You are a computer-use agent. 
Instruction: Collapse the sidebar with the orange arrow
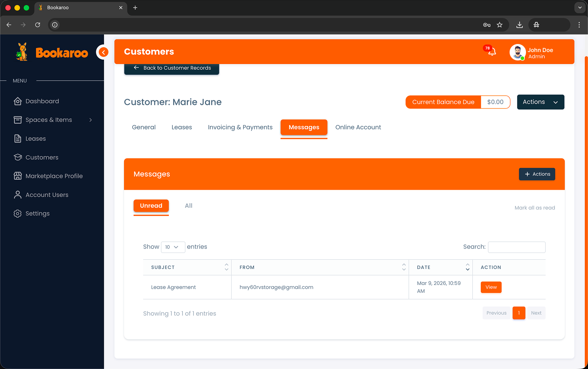tap(103, 52)
